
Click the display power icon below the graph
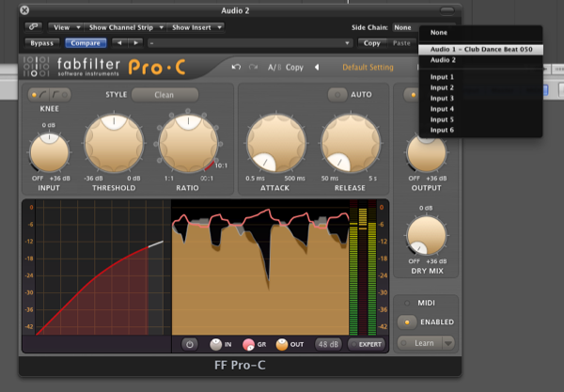(x=188, y=344)
